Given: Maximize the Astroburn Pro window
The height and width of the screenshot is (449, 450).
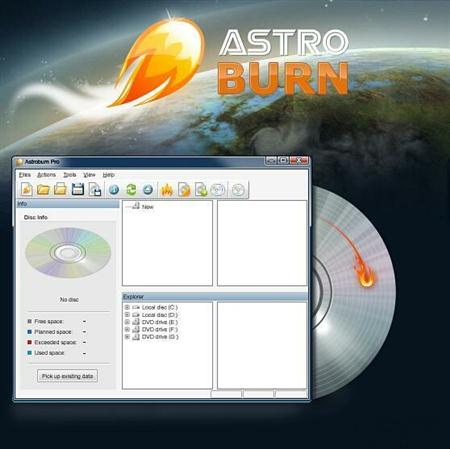Looking at the screenshot, I should tap(283, 160).
